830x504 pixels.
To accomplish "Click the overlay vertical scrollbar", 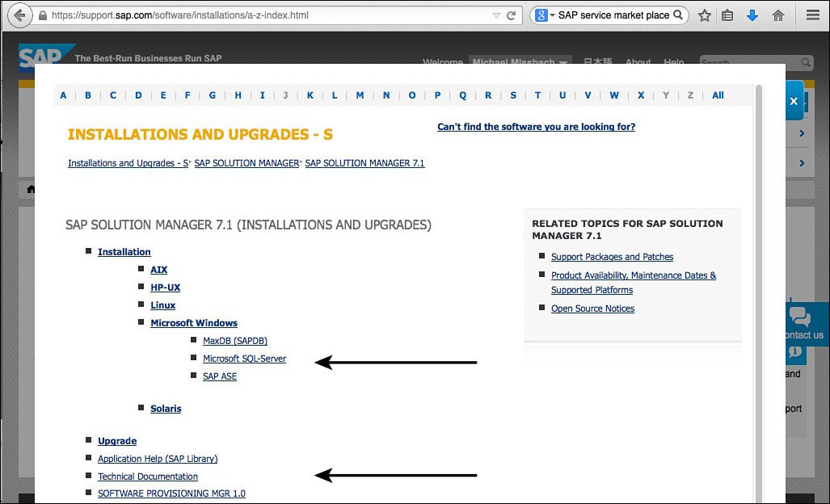I will click(759, 293).
